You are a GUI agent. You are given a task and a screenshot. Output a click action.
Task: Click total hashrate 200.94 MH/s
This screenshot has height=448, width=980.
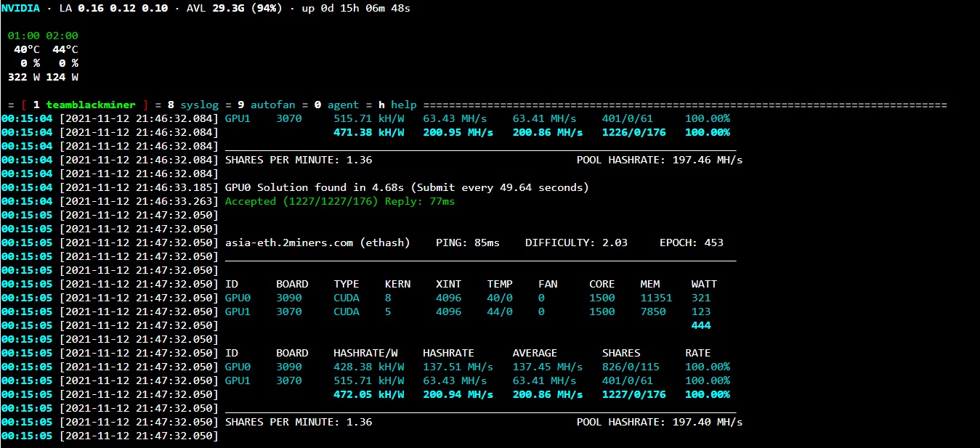coord(458,394)
